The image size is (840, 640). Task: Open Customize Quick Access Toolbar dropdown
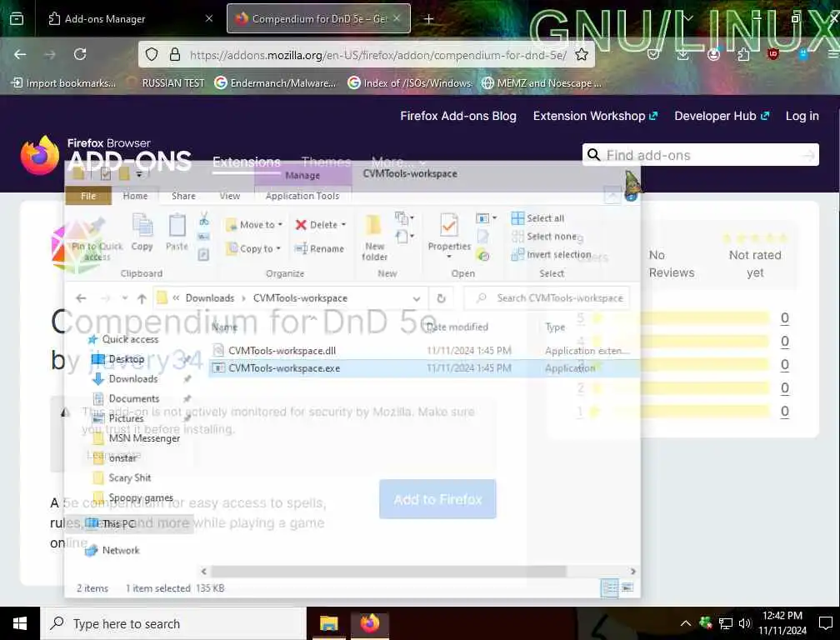(139, 174)
